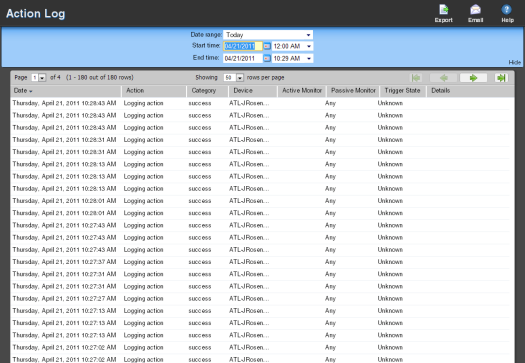
Task: Click 'success' in the 10:27:37 AM row
Action: [x=200, y=262]
